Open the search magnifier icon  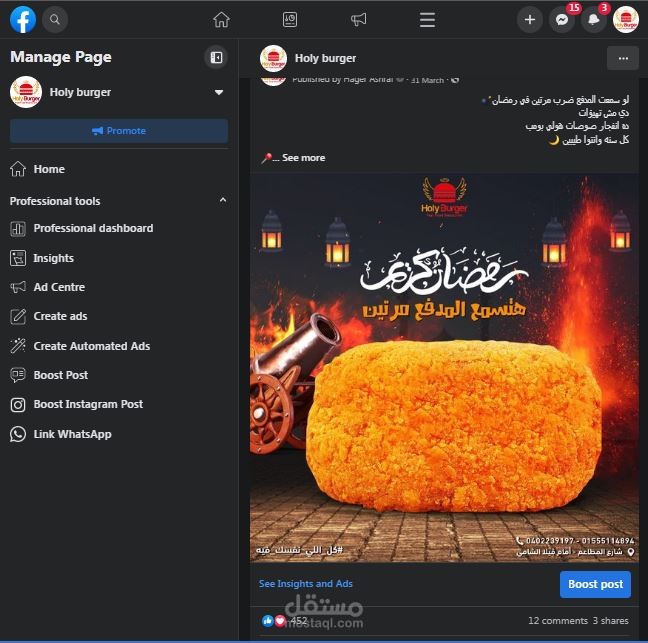[x=55, y=19]
